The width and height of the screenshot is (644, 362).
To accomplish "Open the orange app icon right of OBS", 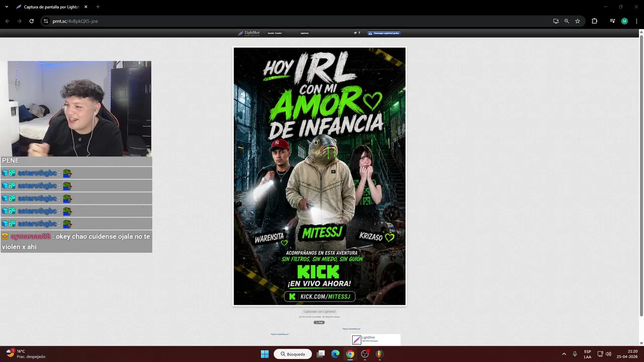I will pyautogui.click(x=380, y=354).
